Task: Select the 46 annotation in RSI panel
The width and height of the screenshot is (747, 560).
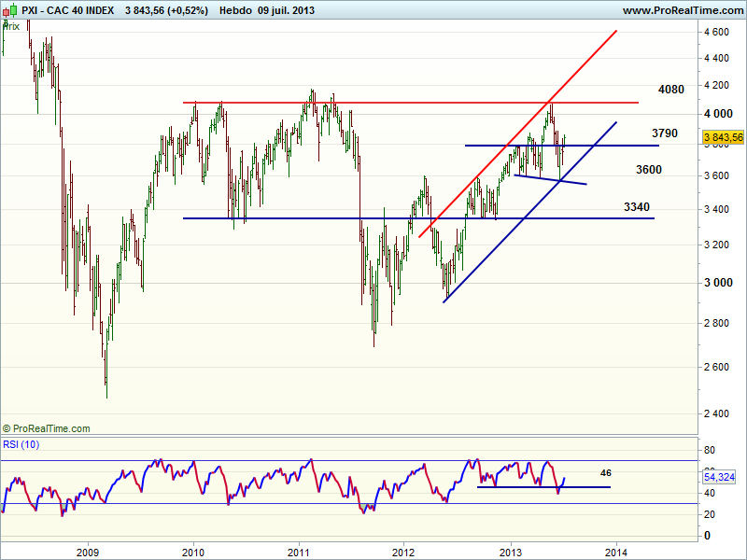Action: tap(605, 472)
